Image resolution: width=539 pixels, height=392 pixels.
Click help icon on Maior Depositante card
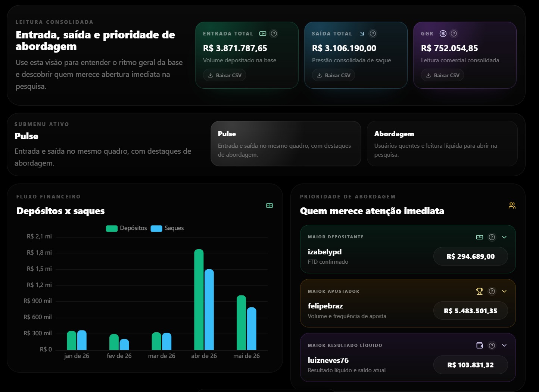[492, 237]
